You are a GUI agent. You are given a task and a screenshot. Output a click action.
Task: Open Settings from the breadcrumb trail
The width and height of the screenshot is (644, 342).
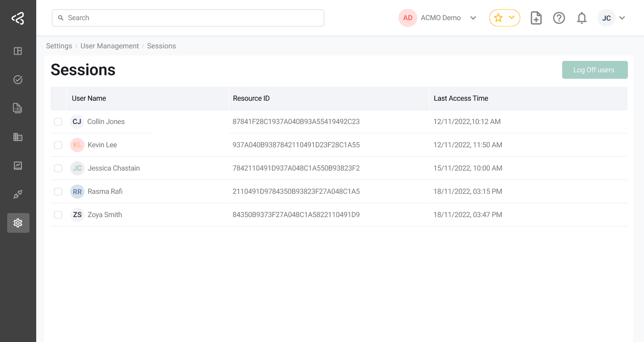pos(59,46)
